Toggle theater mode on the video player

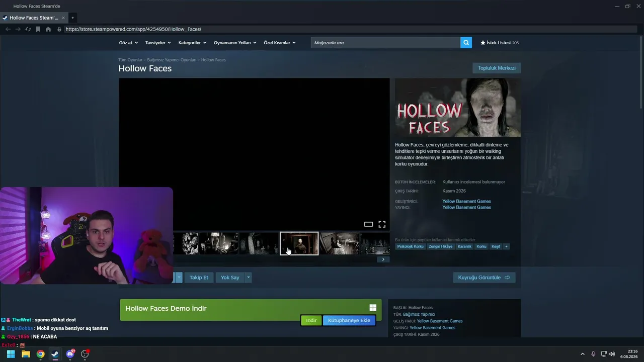point(368,224)
